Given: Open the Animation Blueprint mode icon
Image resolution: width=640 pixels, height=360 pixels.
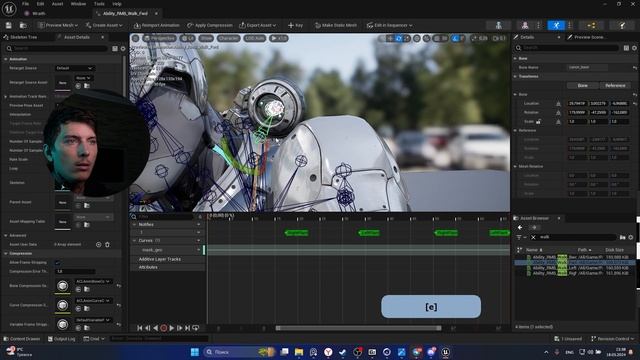Looking at the screenshot, I should (591, 25).
